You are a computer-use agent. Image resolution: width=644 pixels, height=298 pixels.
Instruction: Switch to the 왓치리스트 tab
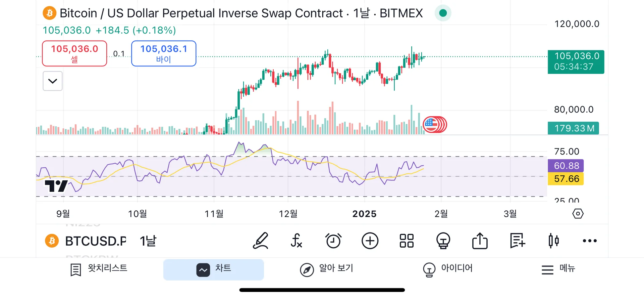(x=99, y=269)
